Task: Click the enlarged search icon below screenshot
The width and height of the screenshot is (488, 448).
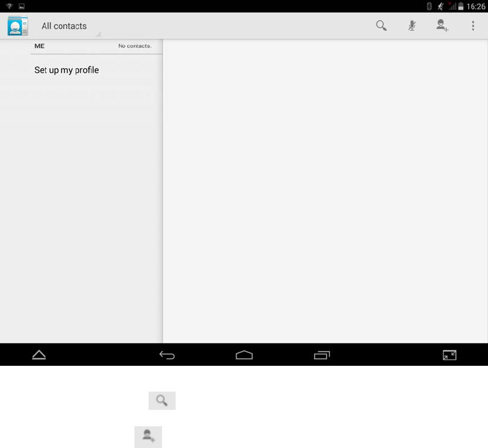Action: (x=162, y=400)
